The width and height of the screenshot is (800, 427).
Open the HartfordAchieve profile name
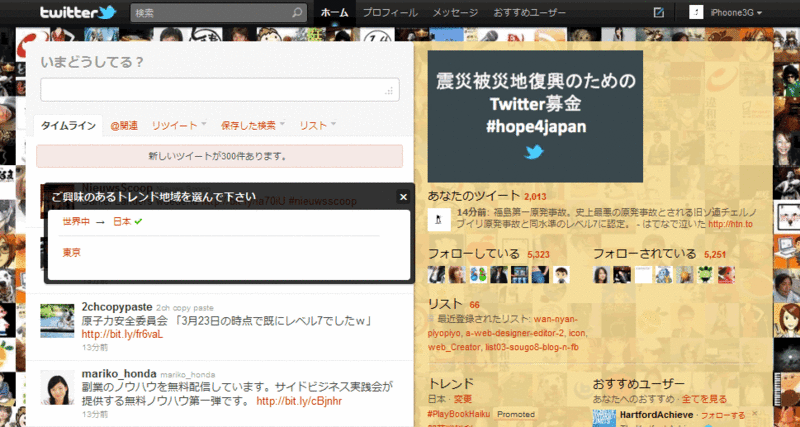(x=656, y=415)
